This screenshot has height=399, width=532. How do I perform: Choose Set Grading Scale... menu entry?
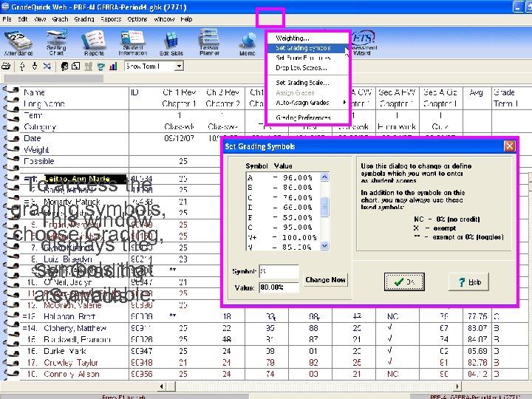(308, 83)
